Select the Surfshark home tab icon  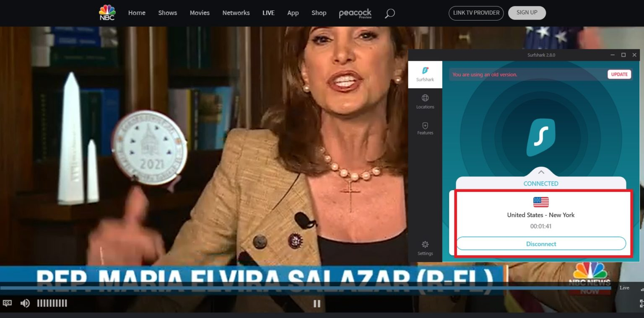tap(425, 74)
